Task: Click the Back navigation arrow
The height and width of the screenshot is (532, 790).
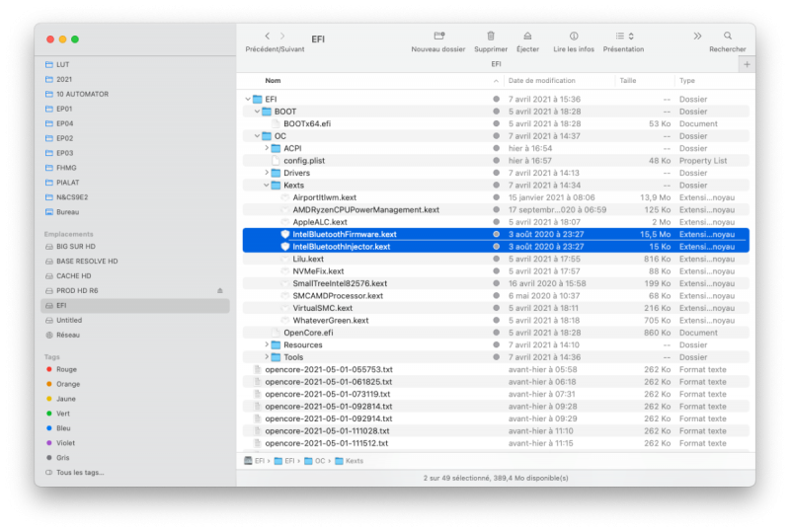Action: coord(267,36)
